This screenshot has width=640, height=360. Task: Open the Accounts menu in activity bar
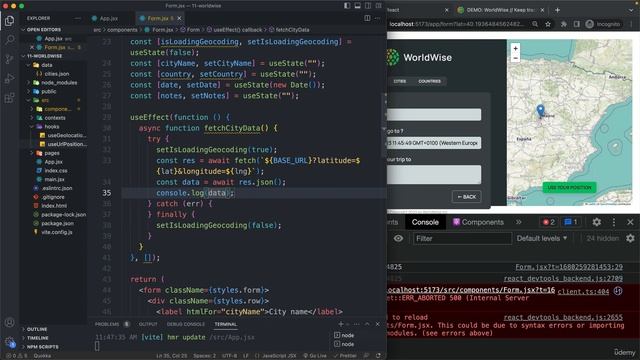(x=9, y=322)
